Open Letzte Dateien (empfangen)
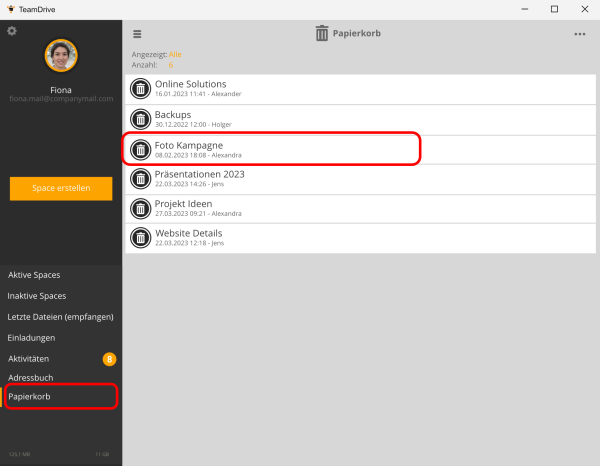 pos(60,316)
